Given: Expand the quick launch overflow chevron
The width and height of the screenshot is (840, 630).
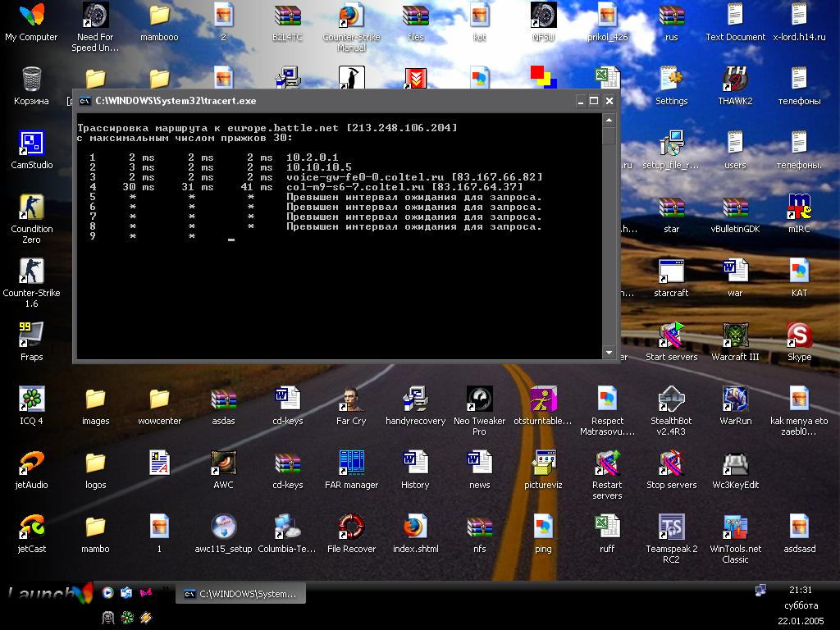Looking at the screenshot, I should (x=166, y=589).
